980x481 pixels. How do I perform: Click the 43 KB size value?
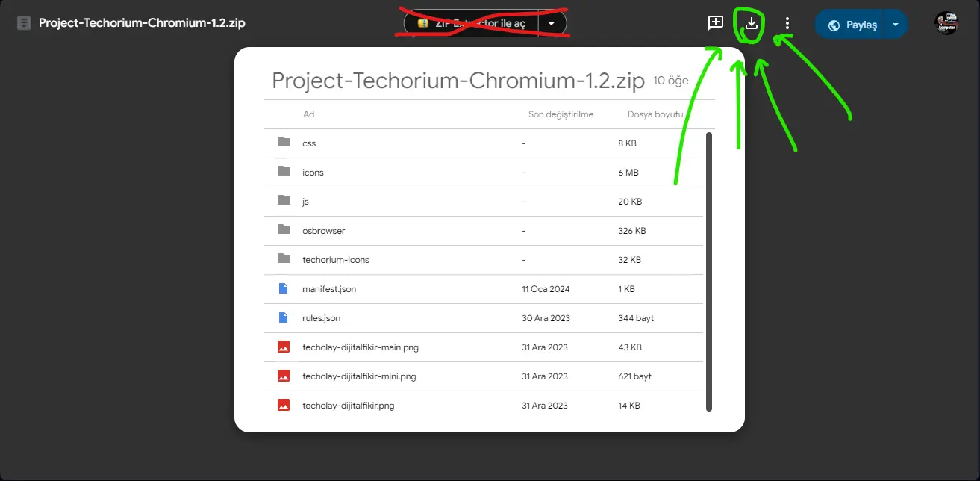coord(630,347)
